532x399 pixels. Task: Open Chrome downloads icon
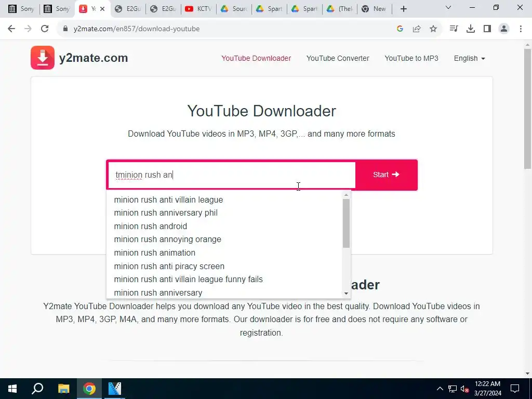pyautogui.click(x=471, y=29)
